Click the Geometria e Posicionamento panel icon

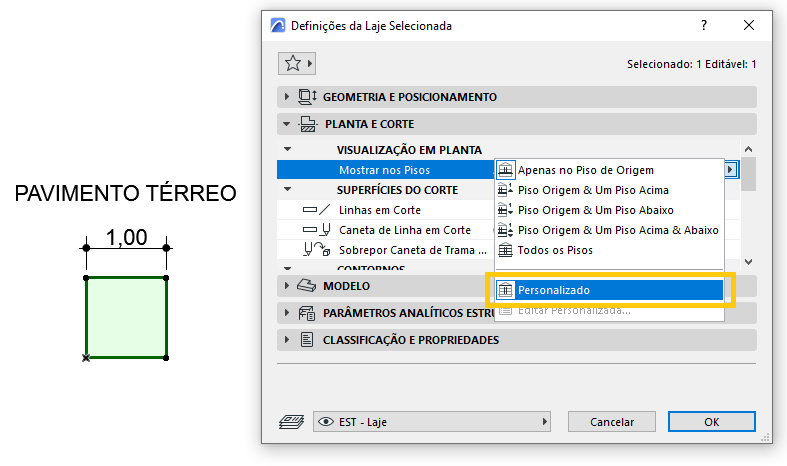[308, 97]
